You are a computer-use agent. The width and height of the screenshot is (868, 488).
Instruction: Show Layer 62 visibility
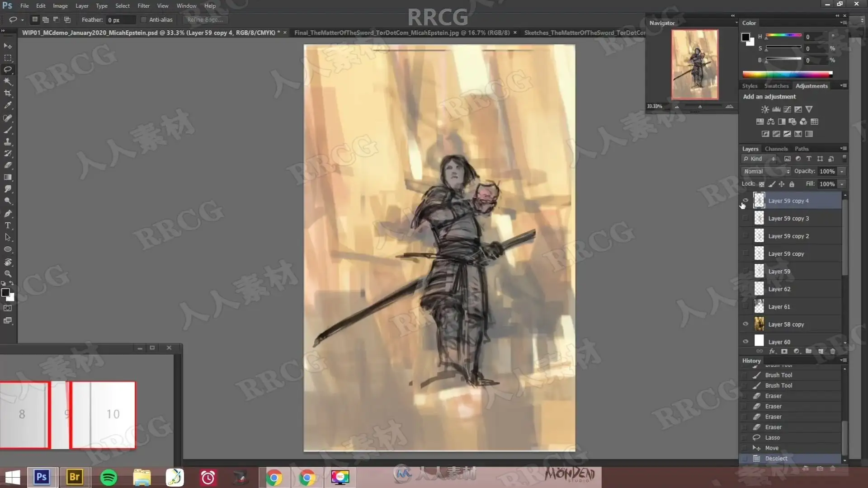click(x=745, y=289)
